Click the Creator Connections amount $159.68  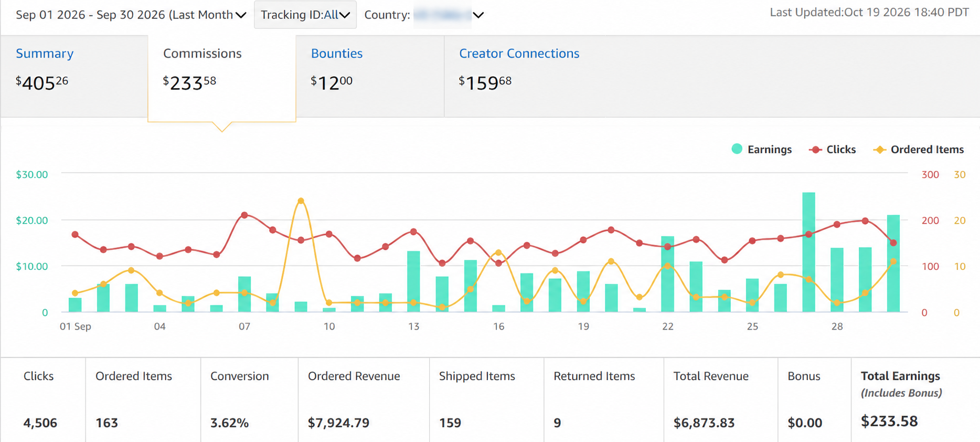click(485, 82)
